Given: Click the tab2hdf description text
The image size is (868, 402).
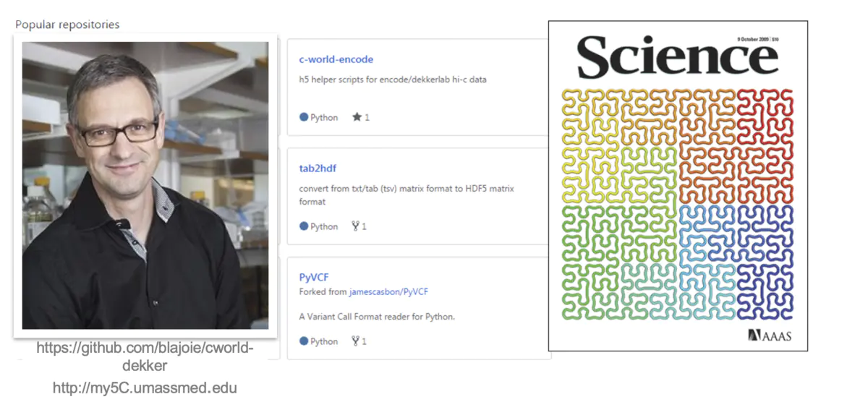Looking at the screenshot, I should pos(406,195).
